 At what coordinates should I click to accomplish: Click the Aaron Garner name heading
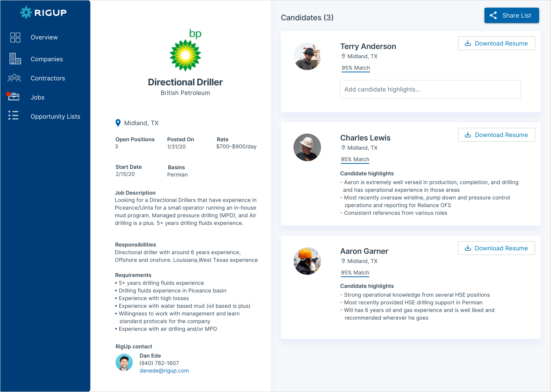coord(364,251)
